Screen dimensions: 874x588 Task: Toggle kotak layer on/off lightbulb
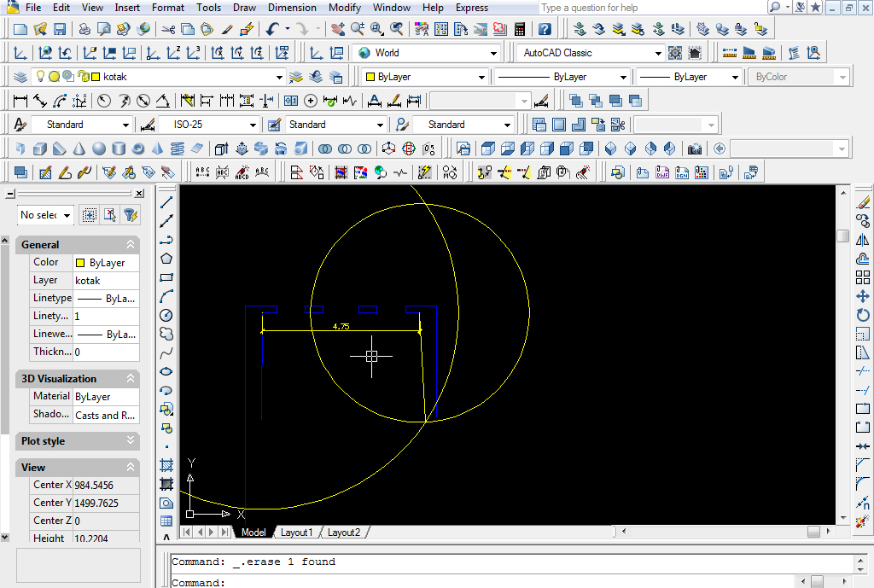point(40,76)
